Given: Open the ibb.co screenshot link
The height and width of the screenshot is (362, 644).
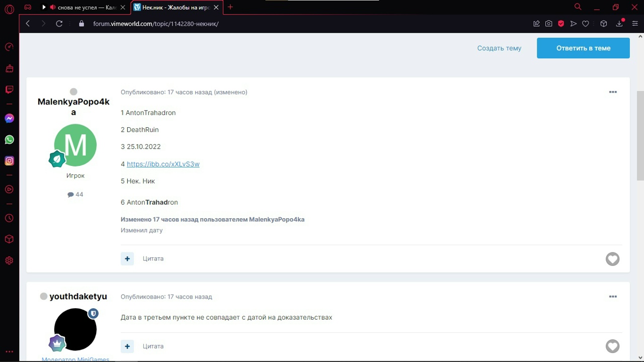Looking at the screenshot, I should tap(163, 164).
